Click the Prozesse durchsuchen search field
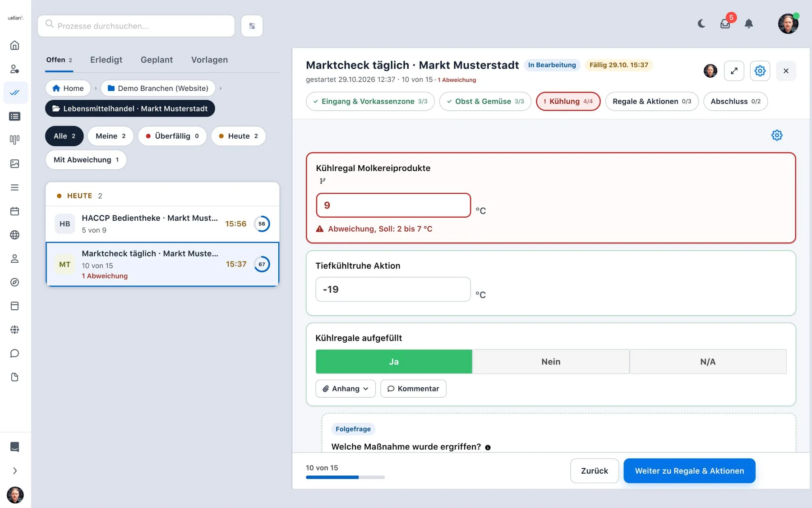 tap(136, 26)
